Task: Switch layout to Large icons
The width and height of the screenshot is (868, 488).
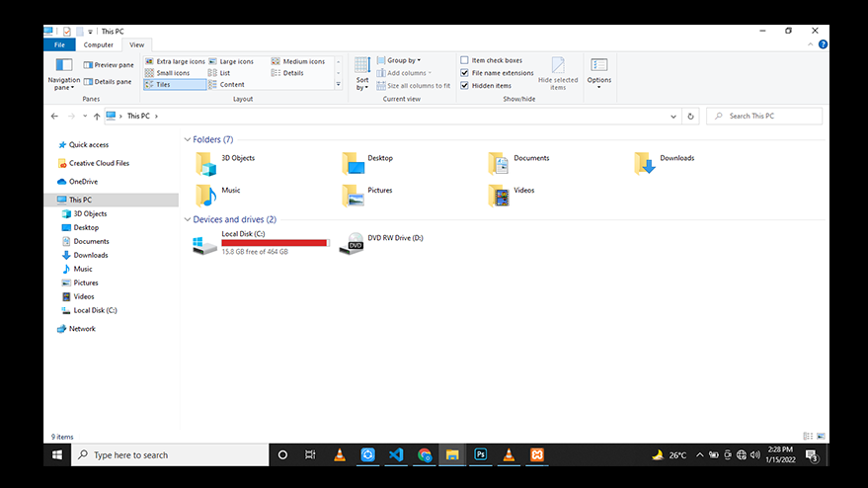Action: pyautogui.click(x=231, y=61)
